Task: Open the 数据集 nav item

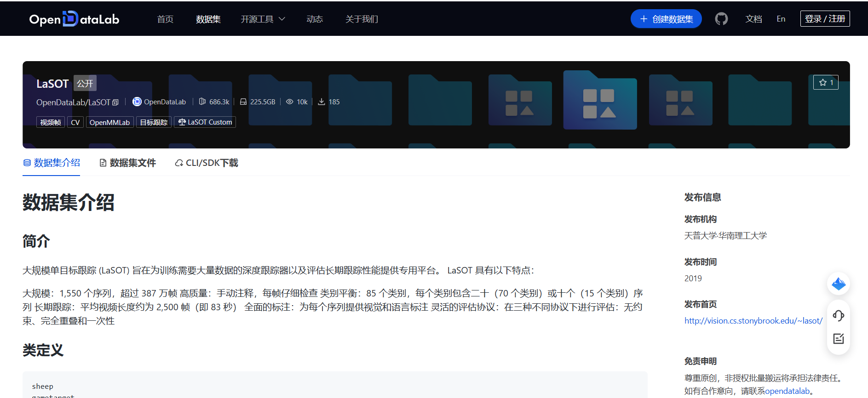Action: [208, 19]
